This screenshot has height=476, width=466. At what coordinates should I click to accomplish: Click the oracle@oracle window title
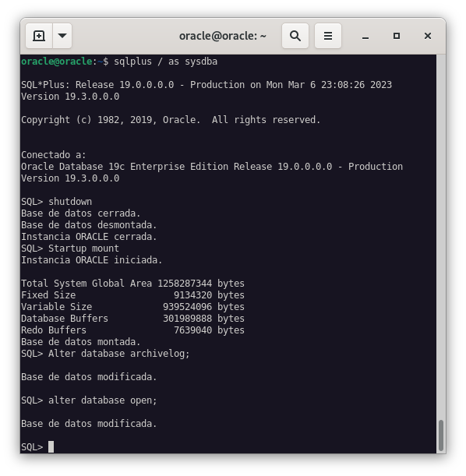pos(223,36)
